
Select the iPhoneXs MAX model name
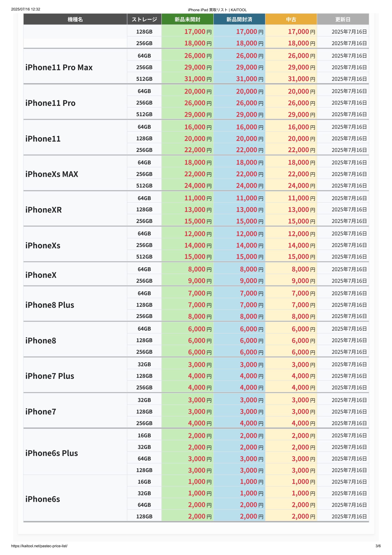tap(52, 174)
